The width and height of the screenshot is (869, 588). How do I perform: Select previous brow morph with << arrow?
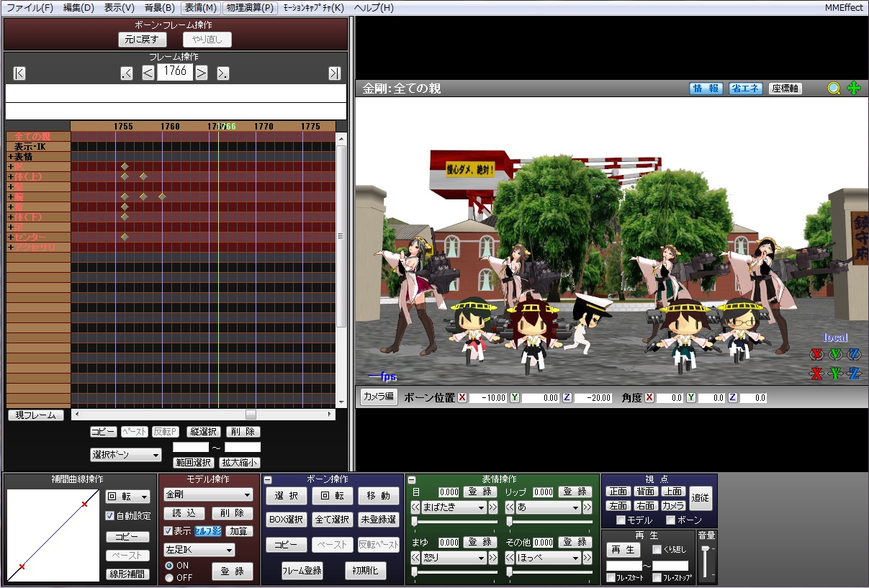click(415, 558)
